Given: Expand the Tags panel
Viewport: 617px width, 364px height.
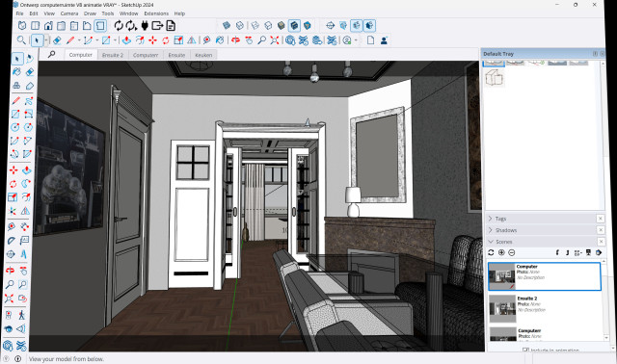Looking at the screenshot, I should pos(491,219).
